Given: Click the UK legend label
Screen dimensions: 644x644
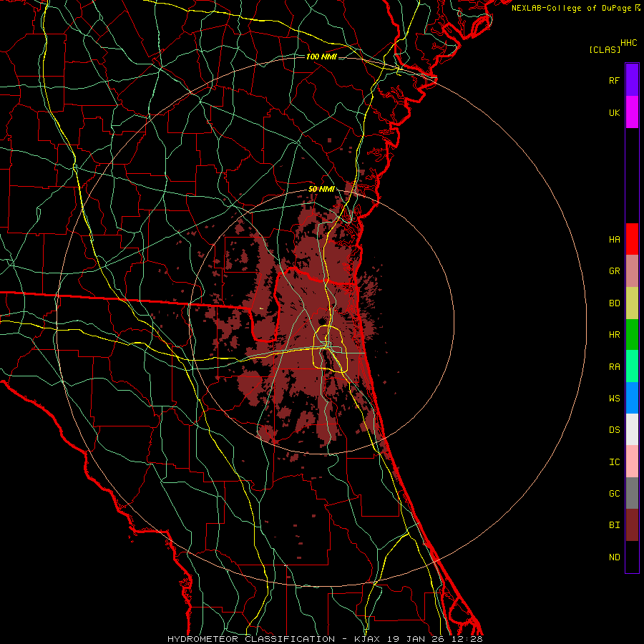Looking at the screenshot, I should pos(614,112).
